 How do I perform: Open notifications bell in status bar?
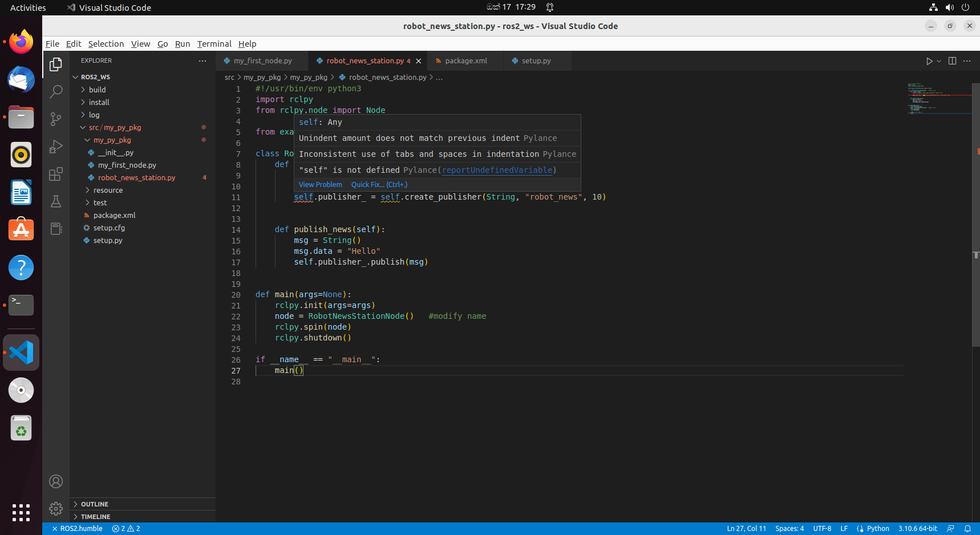pos(967,529)
